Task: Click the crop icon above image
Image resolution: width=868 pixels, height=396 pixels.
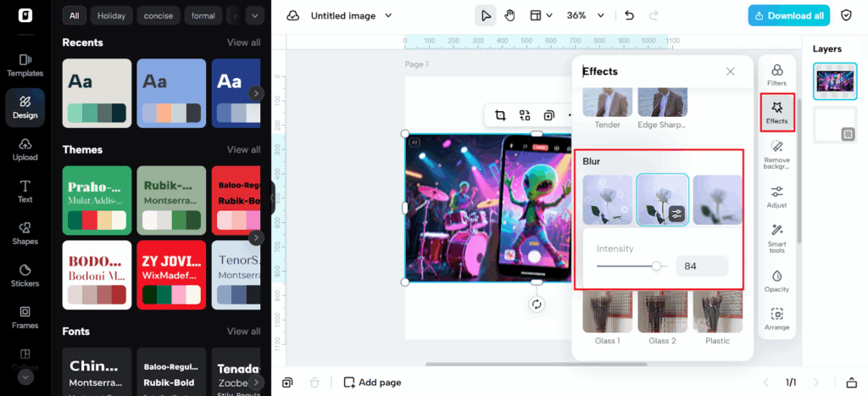Action: coord(500,115)
